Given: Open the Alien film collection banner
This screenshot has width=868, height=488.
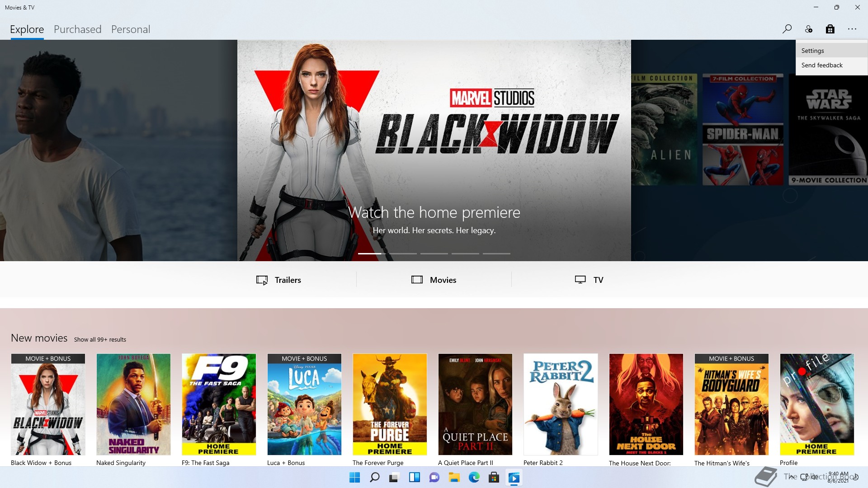Looking at the screenshot, I should point(665,130).
